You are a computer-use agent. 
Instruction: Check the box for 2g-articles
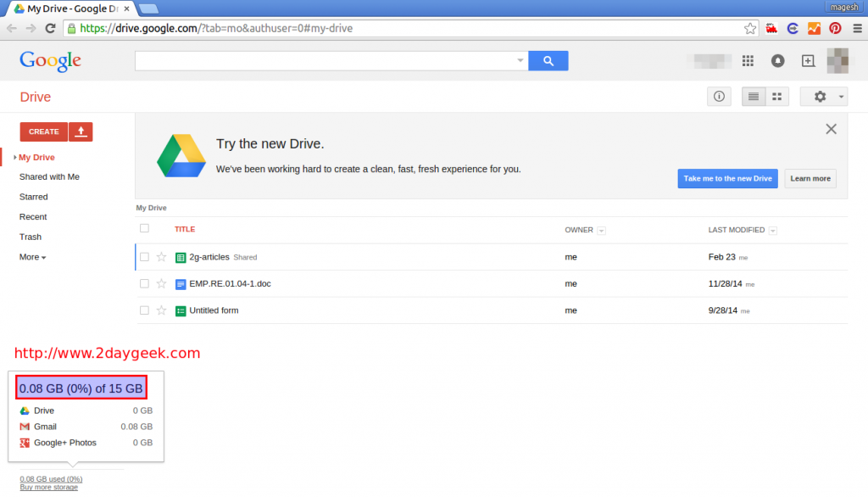tap(144, 257)
